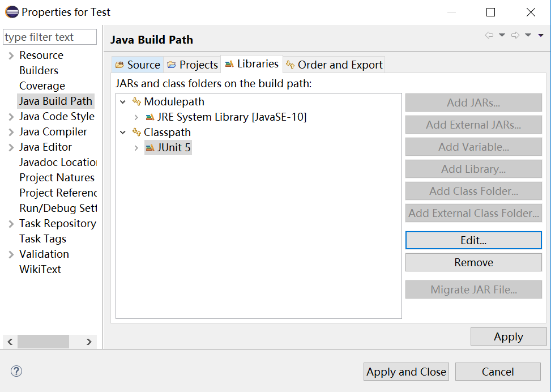Click the JRE System Library icon
Viewport: 551px width, 392px height.
(x=150, y=117)
